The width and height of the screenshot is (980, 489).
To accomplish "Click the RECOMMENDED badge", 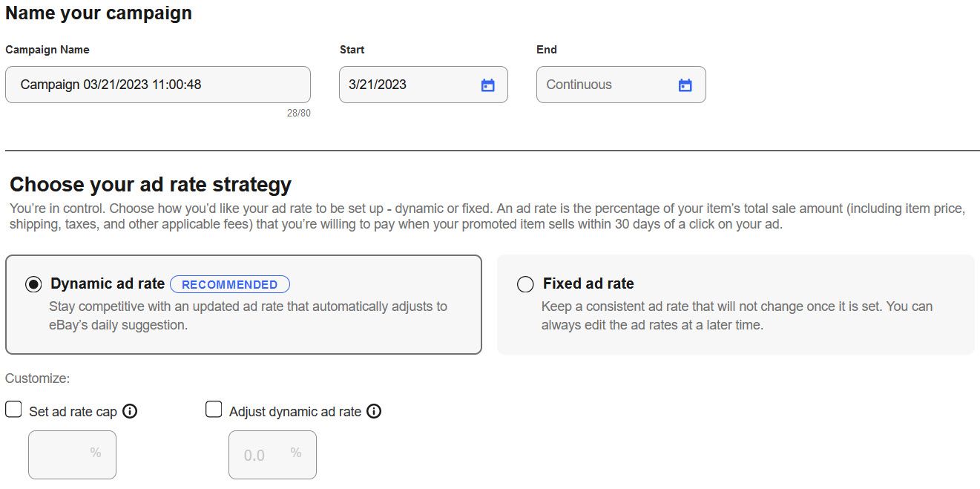I will tap(230, 284).
